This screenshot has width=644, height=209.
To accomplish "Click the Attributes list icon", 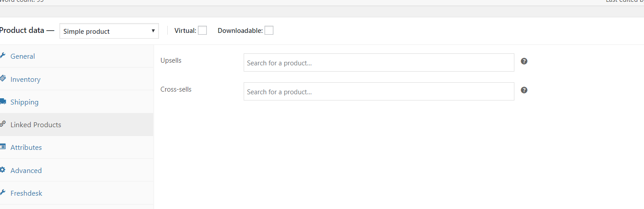I will [x=3, y=147].
